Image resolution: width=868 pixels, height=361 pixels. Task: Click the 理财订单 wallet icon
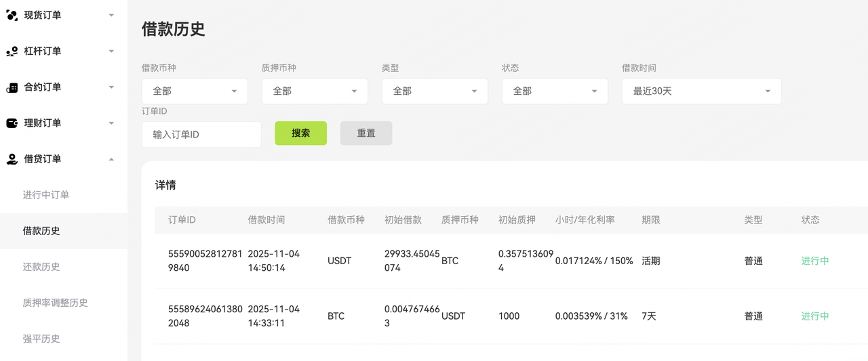click(12, 123)
